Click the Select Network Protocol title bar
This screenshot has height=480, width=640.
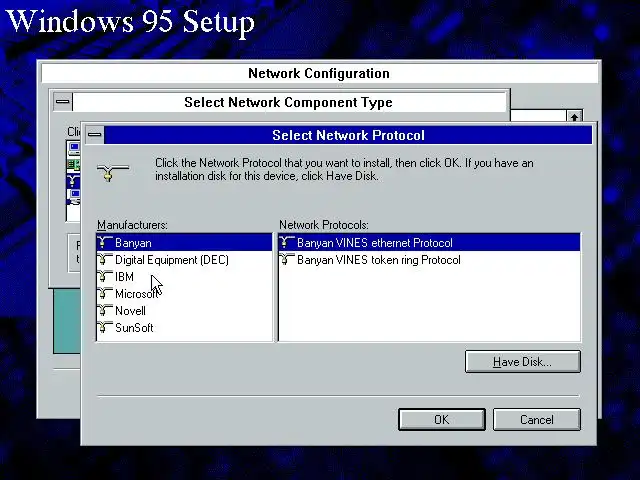[348, 135]
